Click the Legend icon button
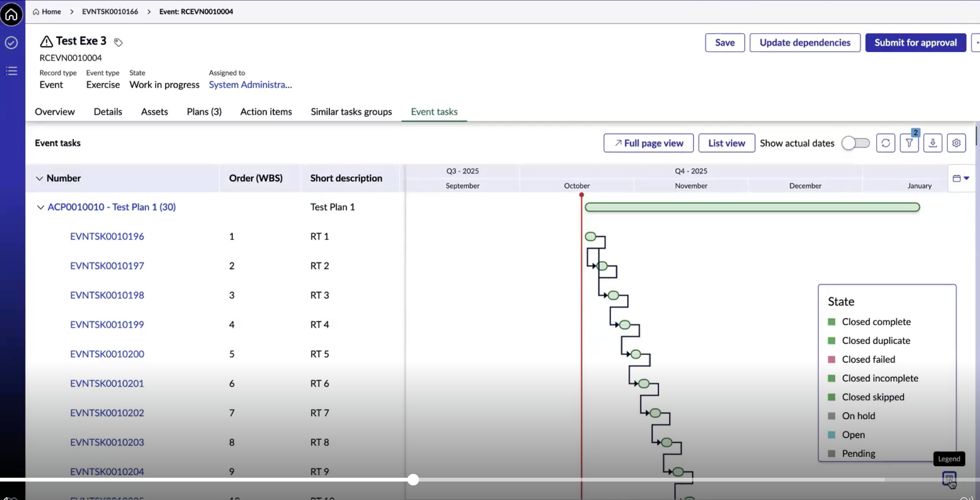 point(949,478)
